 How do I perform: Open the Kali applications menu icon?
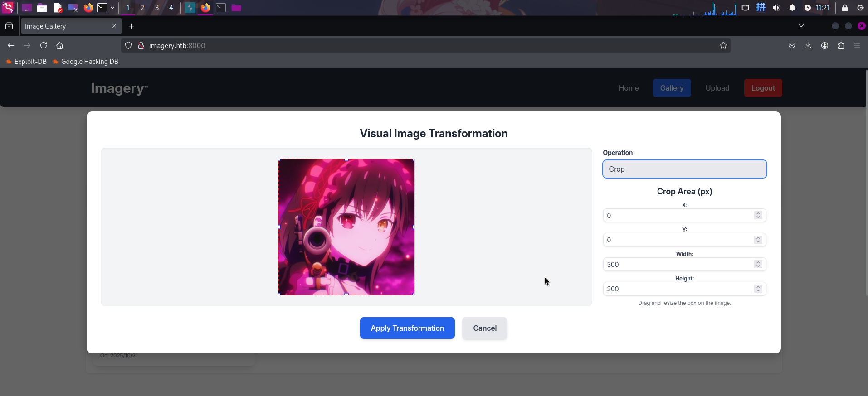(x=8, y=8)
